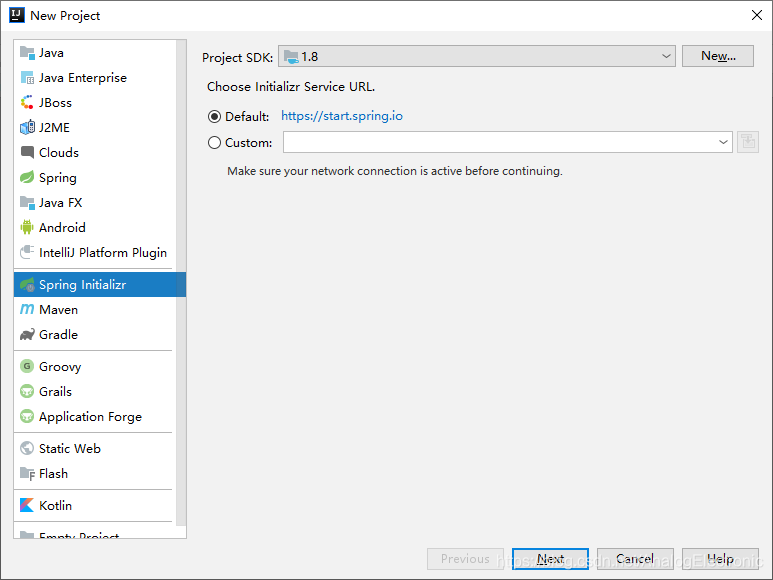Select the Custom service URL radio button
The image size is (773, 580).
(214, 143)
